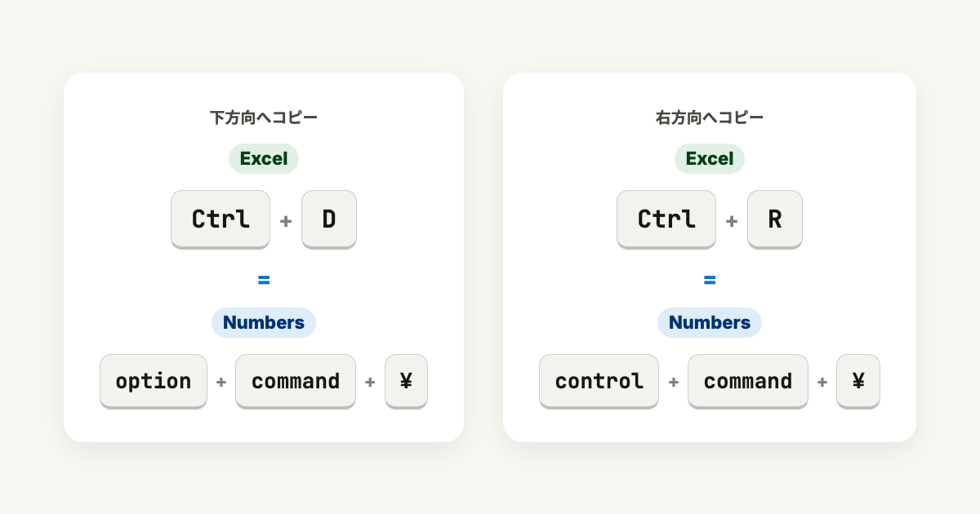Click the Ctrl key in left card
Image resolution: width=980 pixels, height=514 pixels.
220,219
